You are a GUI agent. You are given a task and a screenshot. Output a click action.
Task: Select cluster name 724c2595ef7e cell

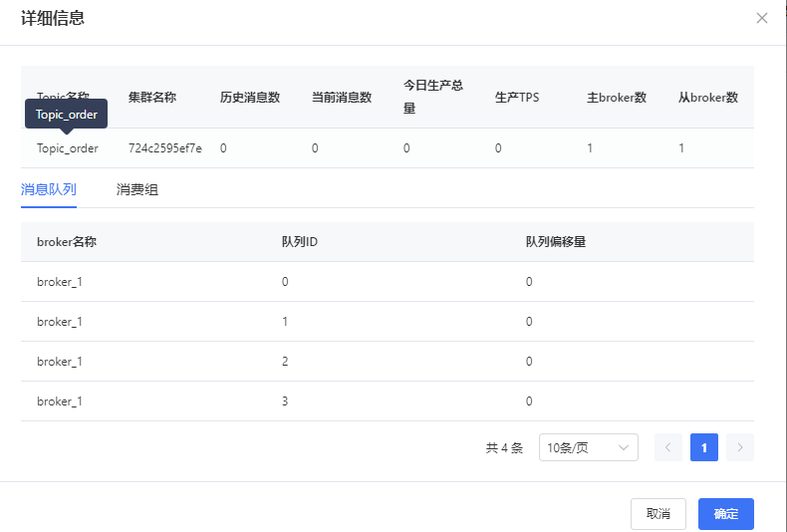coord(164,148)
